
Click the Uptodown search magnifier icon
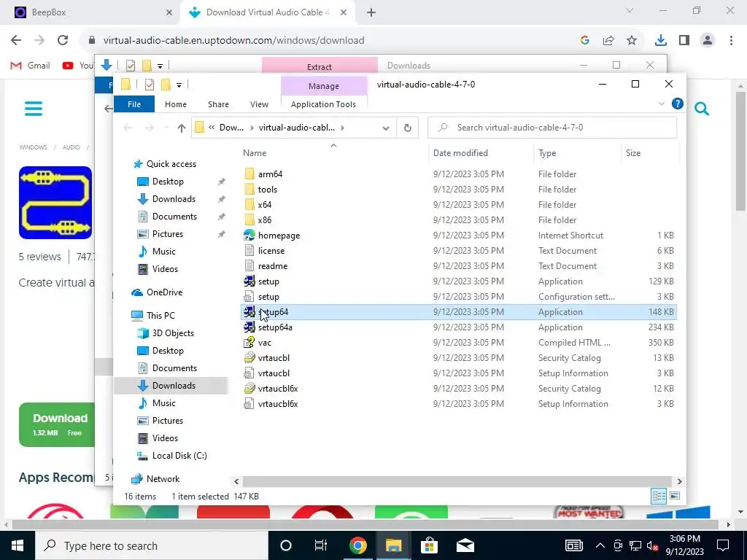coord(701,109)
